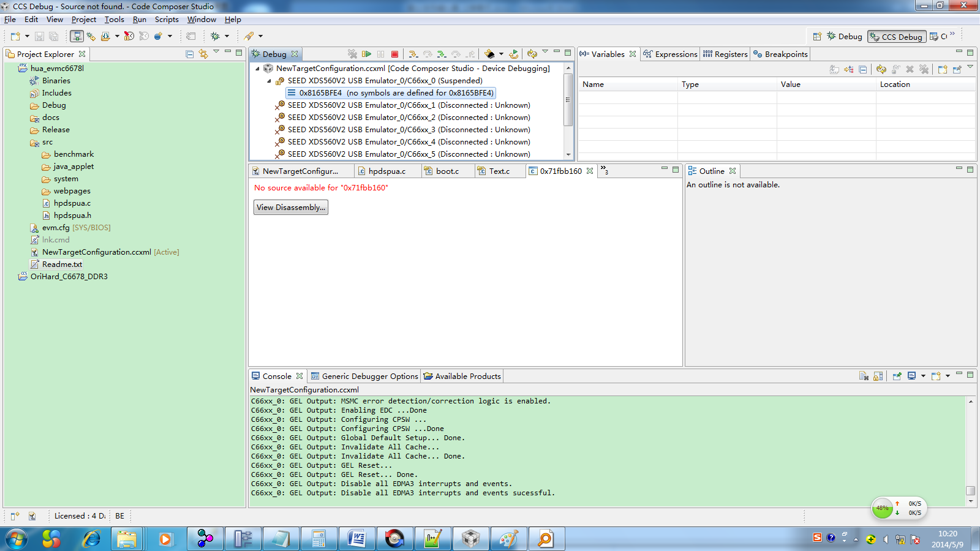
Task: Open Word from the taskbar
Action: pyautogui.click(x=356, y=539)
